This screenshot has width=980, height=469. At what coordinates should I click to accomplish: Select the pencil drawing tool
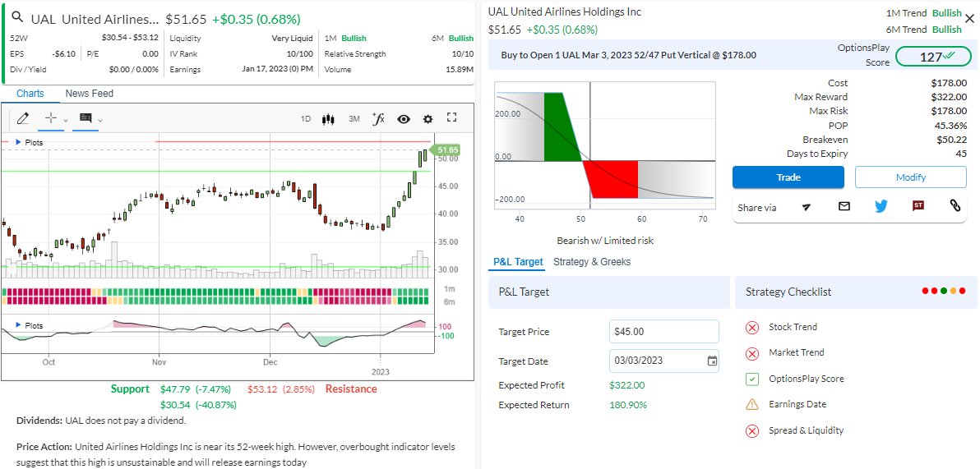(x=23, y=118)
